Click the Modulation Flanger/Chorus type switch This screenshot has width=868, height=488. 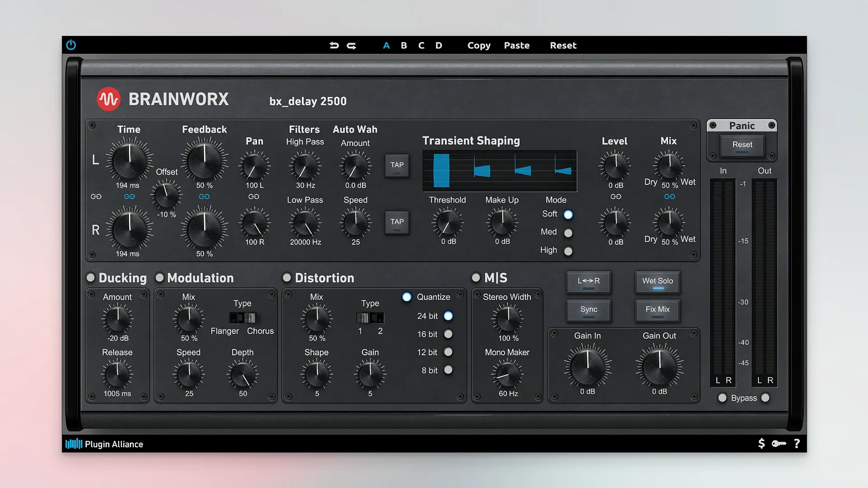(243, 318)
